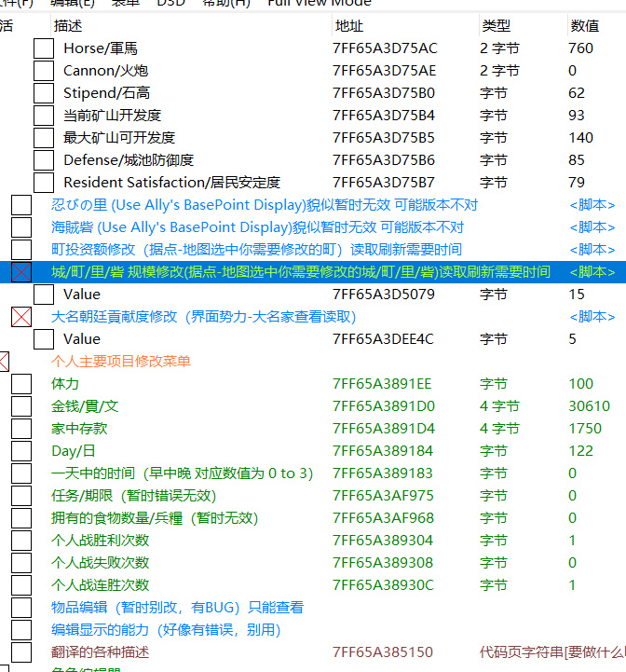Click the Defense/城池防御度 value 85
Screen dimensions: 626x672
coord(577,160)
